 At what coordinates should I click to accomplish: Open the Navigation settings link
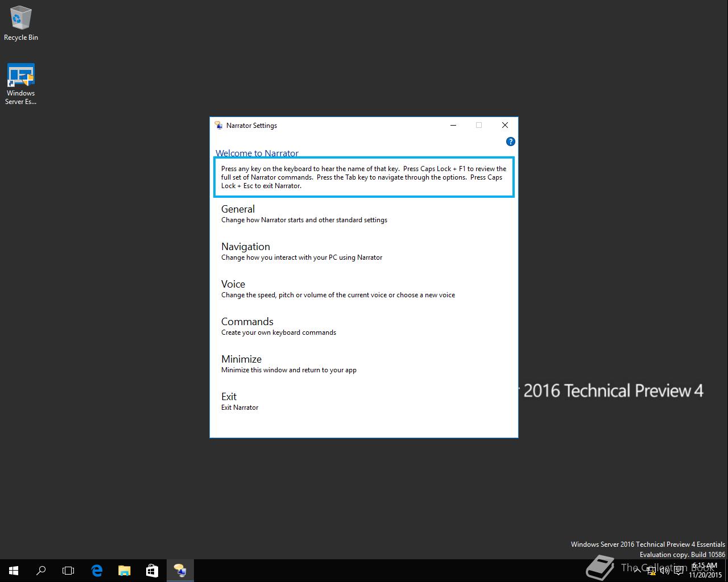[245, 247]
